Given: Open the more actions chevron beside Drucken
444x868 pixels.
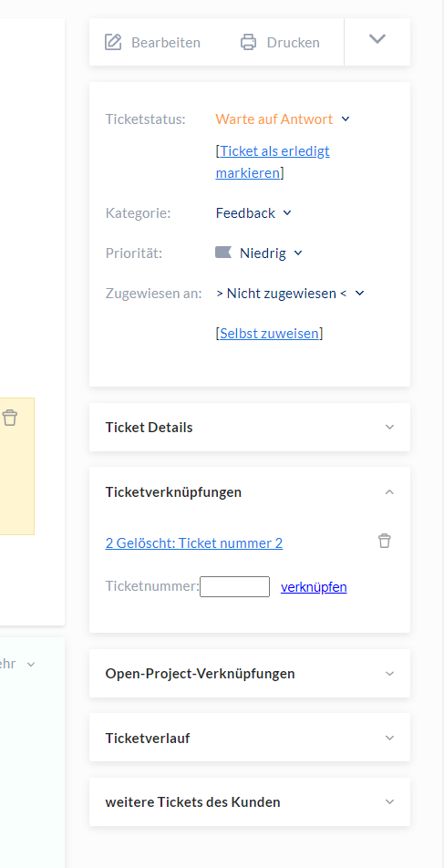Looking at the screenshot, I should [x=377, y=38].
